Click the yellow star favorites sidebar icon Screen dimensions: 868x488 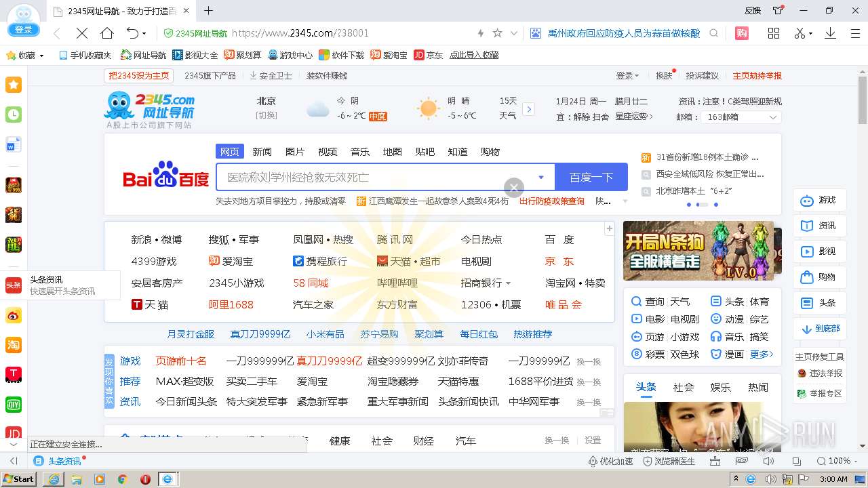pyautogui.click(x=14, y=85)
